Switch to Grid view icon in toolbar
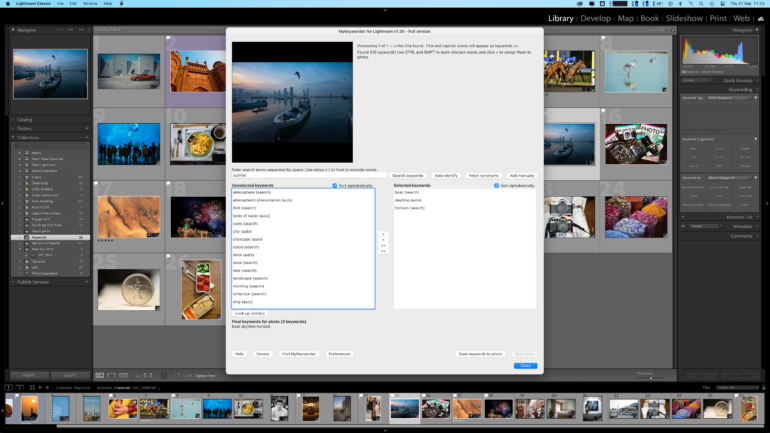Screen dimensions: 770x433 pyautogui.click(x=100, y=376)
